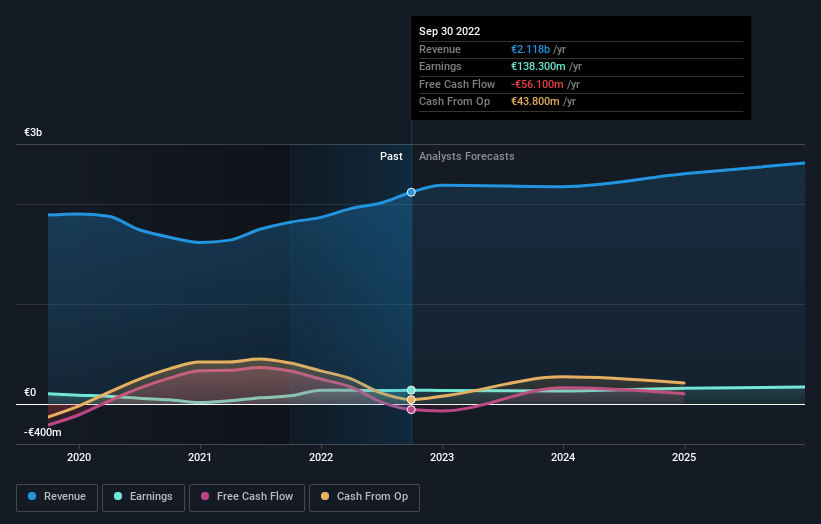The height and width of the screenshot is (524, 821).
Task: Click the €138.300m earnings value
Action: [x=538, y=66]
